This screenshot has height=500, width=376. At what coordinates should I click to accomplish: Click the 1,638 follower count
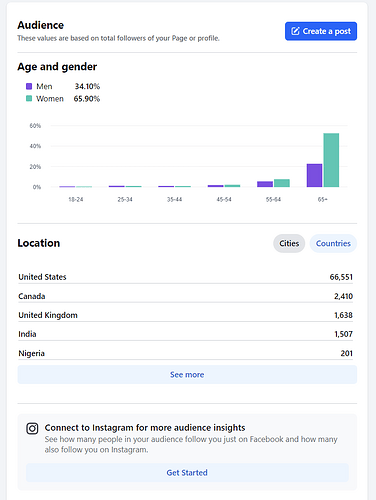click(x=343, y=315)
